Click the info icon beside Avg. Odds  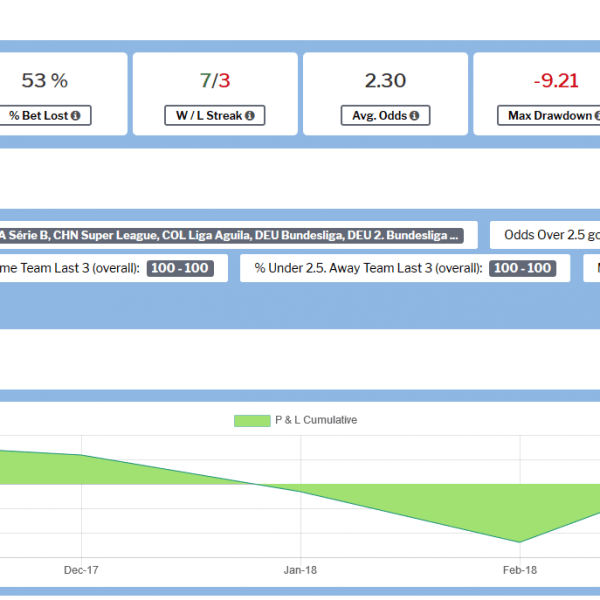(x=414, y=116)
